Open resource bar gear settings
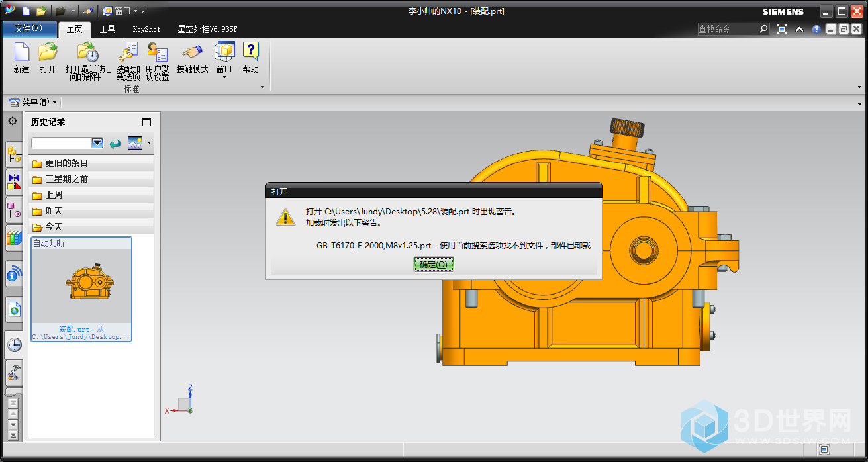The image size is (868, 462). coord(13,121)
